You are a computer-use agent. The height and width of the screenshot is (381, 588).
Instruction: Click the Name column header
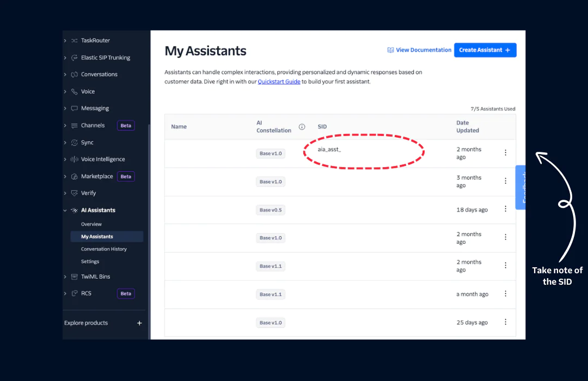(179, 127)
